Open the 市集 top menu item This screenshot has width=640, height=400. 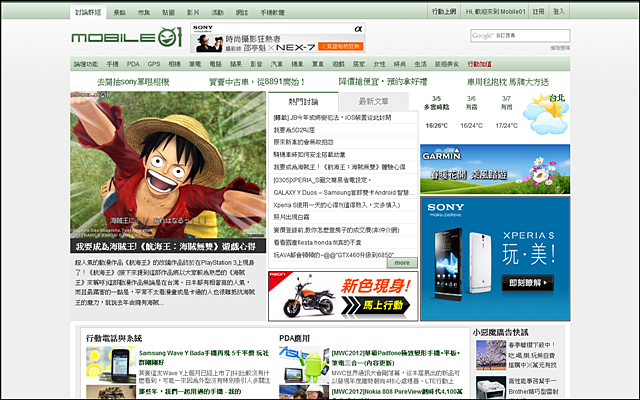pyautogui.click(x=144, y=13)
